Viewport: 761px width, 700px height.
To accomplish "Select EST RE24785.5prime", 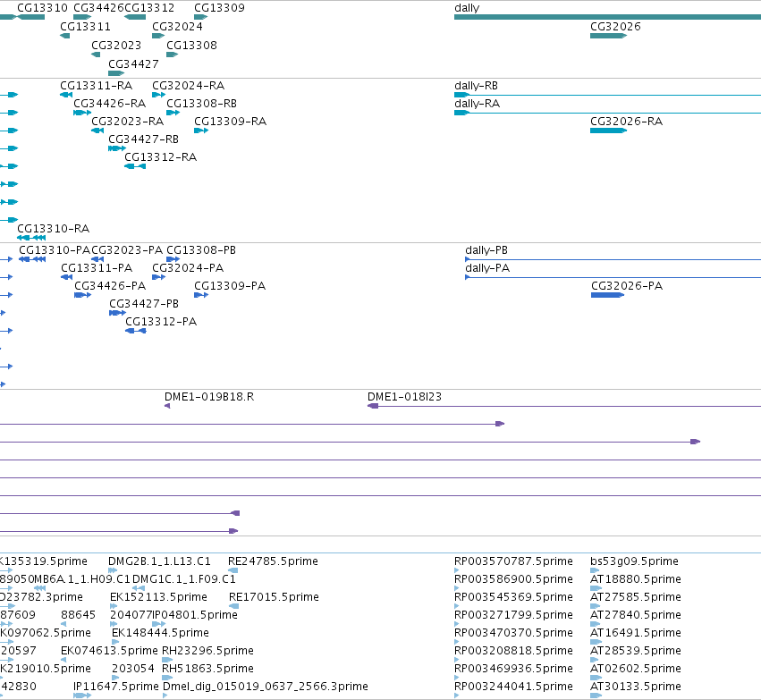I will tap(274, 561).
